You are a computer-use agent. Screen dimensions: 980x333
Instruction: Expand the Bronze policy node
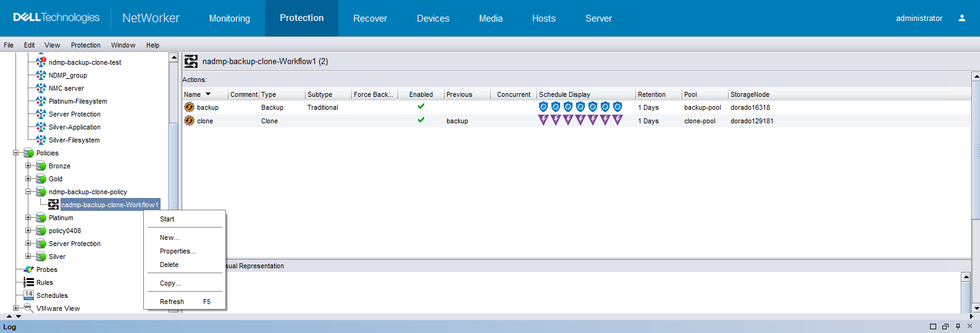pyautogui.click(x=28, y=165)
